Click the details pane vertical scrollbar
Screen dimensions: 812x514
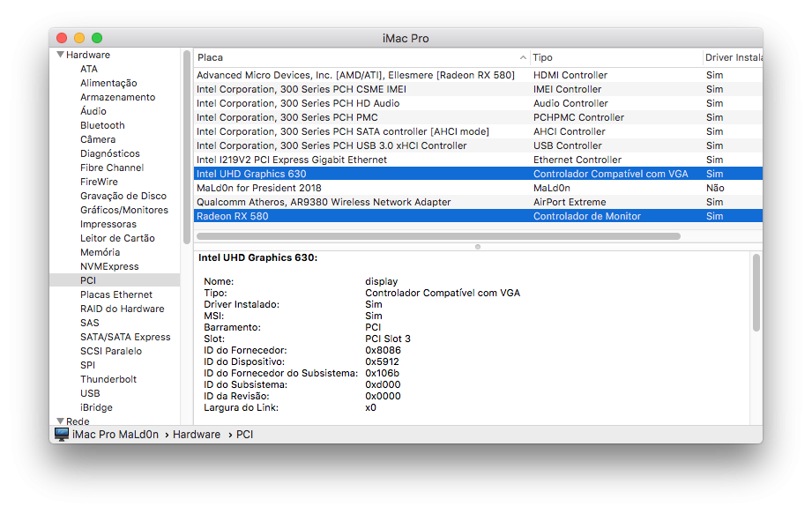tap(756, 293)
